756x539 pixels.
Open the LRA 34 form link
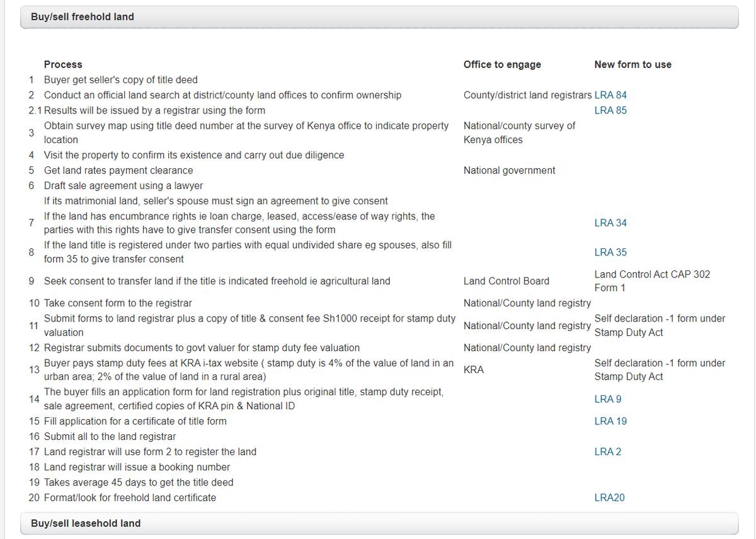(610, 223)
